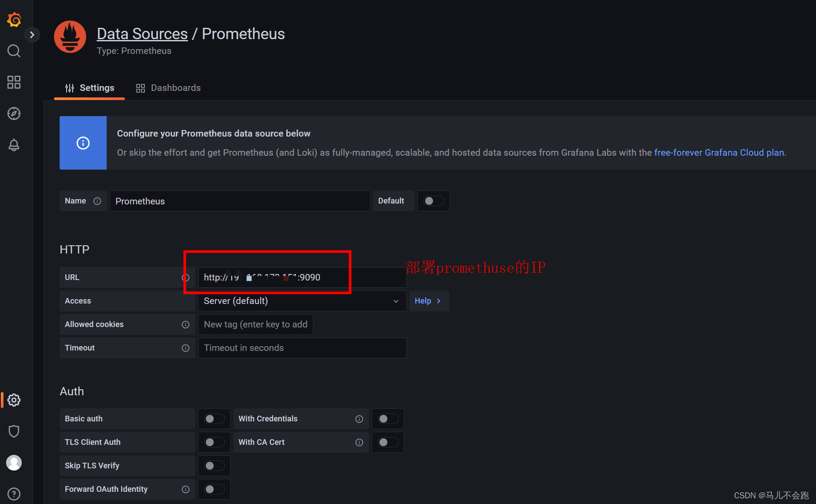Enable the Forward OAuth Identity toggle
Image resolution: width=816 pixels, height=504 pixels.
click(x=215, y=489)
